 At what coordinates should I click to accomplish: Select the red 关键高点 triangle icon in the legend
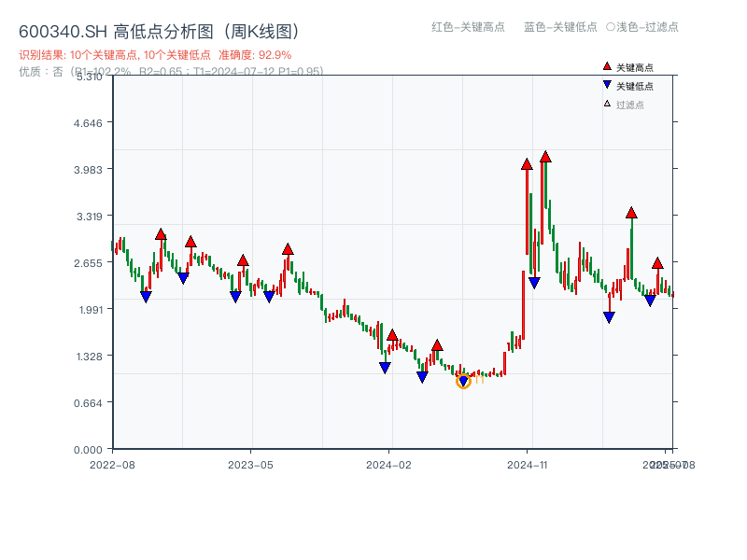pyautogui.click(x=607, y=66)
